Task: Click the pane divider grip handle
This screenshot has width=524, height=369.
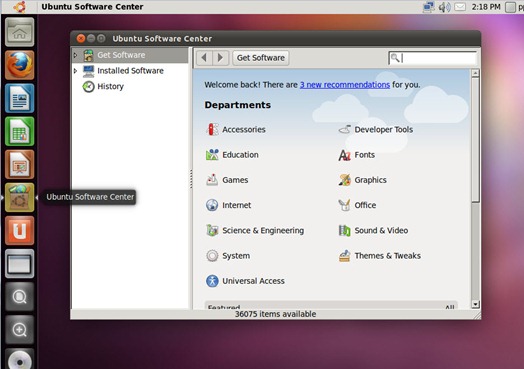Action: (191, 178)
